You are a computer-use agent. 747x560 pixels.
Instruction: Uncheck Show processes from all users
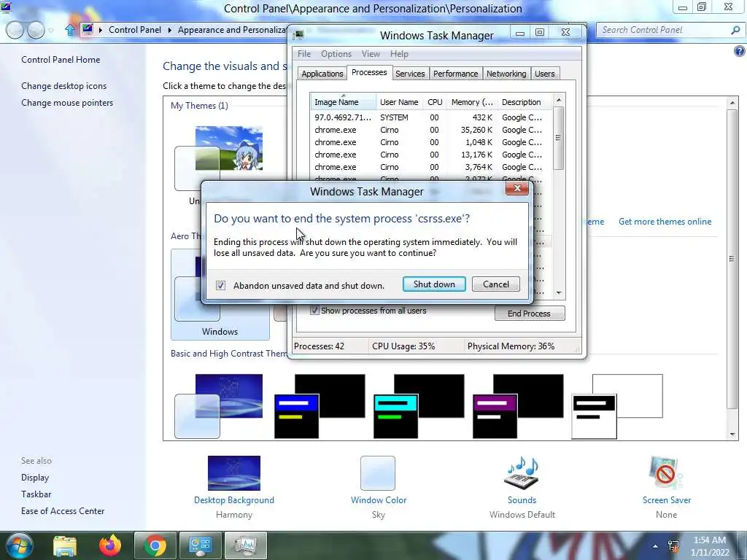coord(314,311)
